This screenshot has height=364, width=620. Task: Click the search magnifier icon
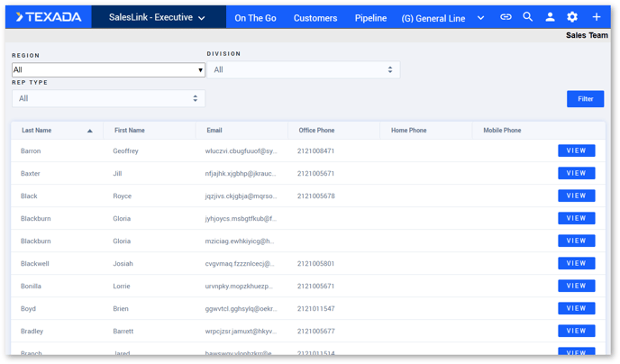click(528, 17)
